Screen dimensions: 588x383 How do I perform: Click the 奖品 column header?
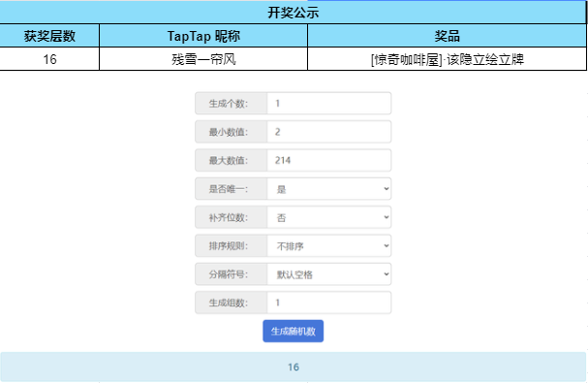pos(447,36)
